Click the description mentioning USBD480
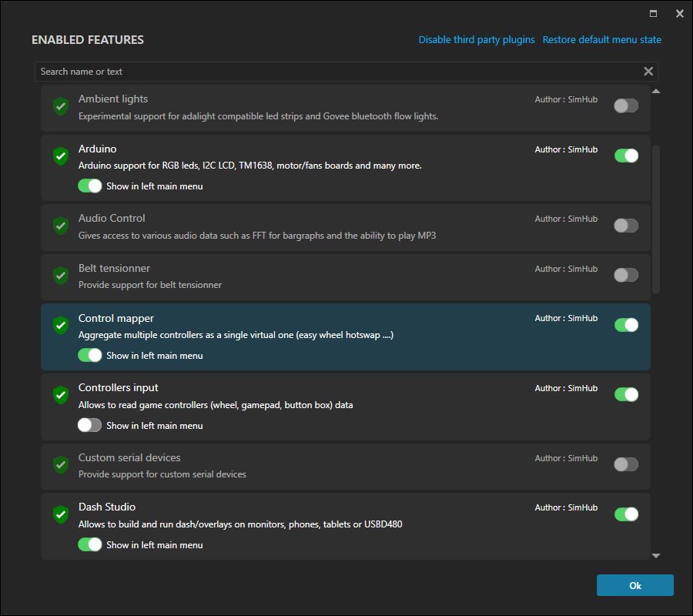693x616 pixels. (x=240, y=524)
